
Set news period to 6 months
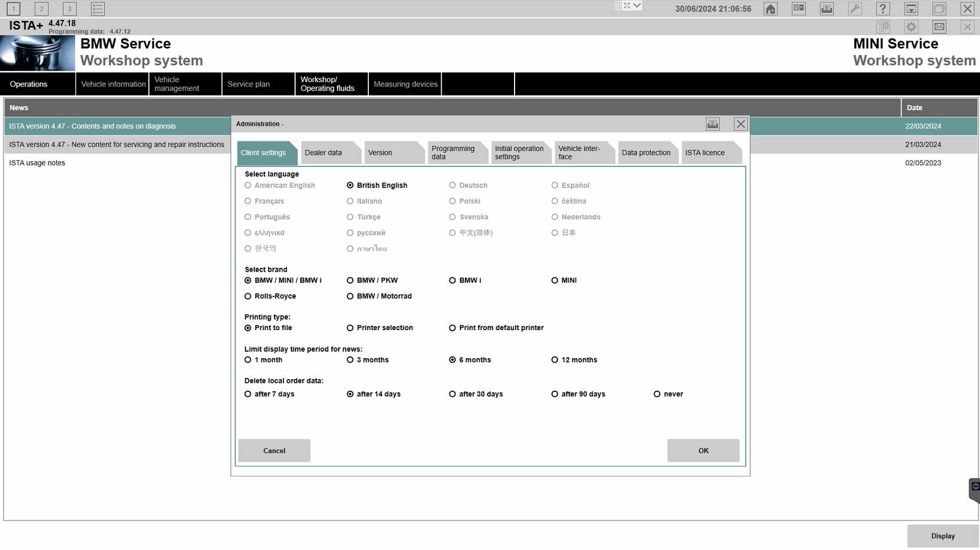470,360
